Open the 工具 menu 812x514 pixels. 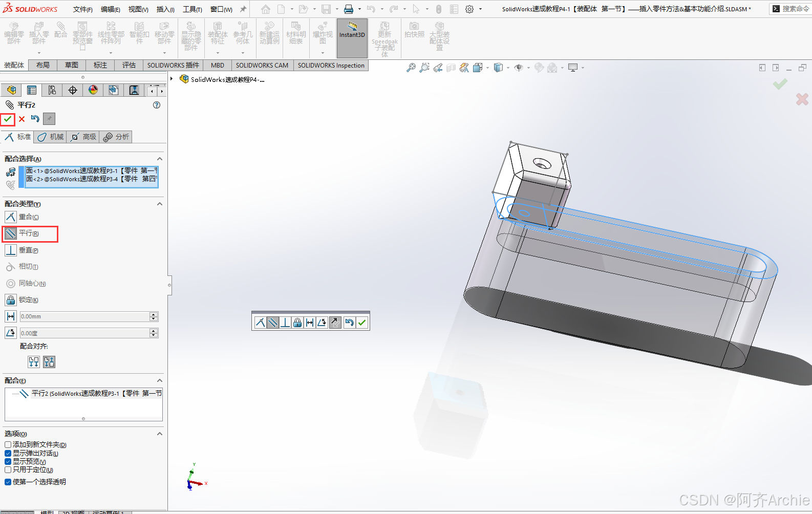point(193,9)
